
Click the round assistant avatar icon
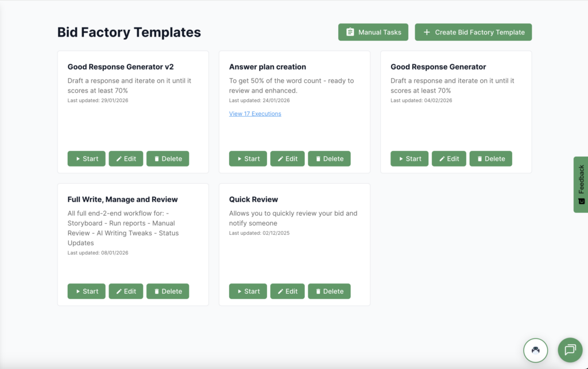coord(535,349)
